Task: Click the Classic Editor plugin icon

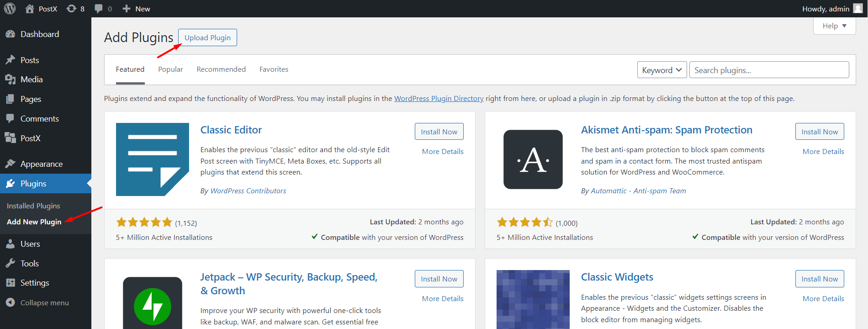Action: coord(152,159)
